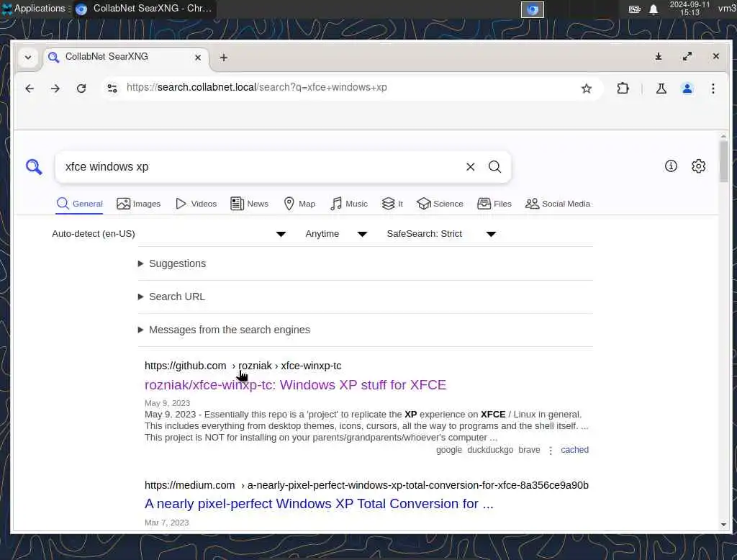Reload the search results page
The image size is (737, 560).
[x=81, y=89]
